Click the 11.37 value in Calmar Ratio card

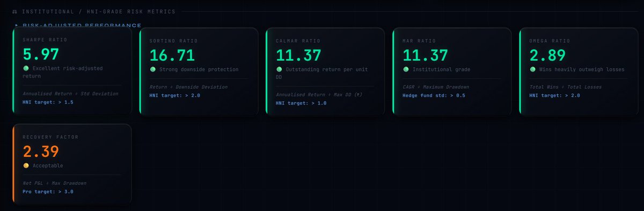click(298, 55)
